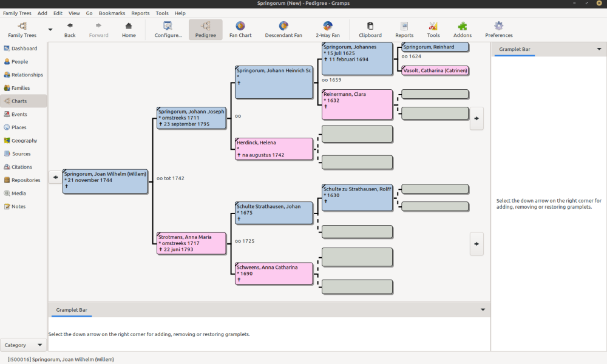Switch to Descendant Fan chart
Screen dimensions: 607x364
tap(283, 29)
